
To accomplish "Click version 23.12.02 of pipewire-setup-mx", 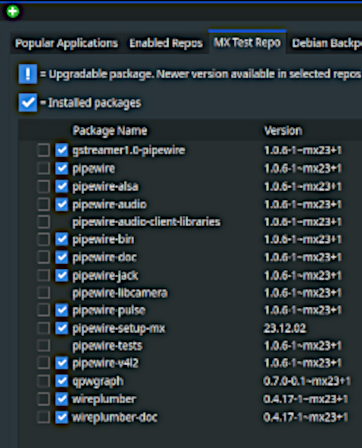I will 285,328.
